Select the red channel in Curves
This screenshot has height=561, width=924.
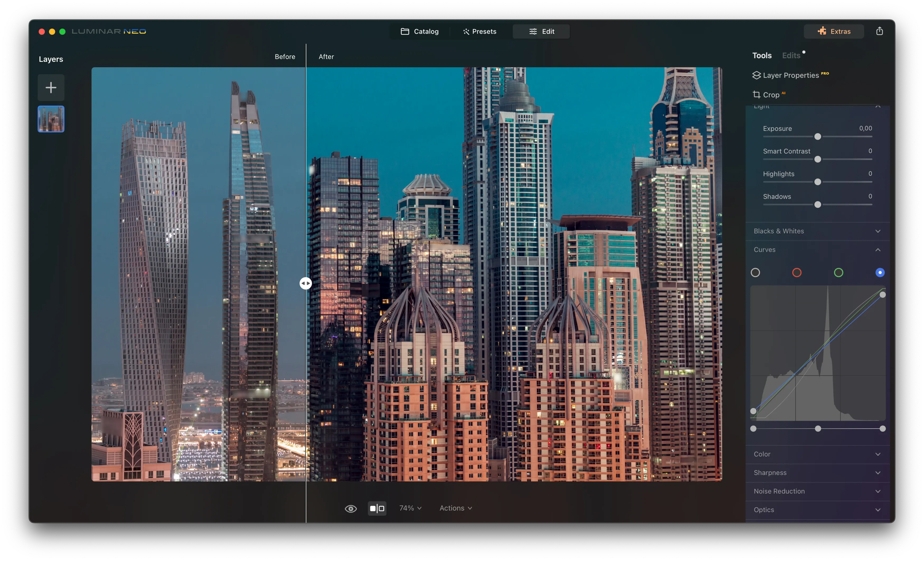tap(797, 272)
